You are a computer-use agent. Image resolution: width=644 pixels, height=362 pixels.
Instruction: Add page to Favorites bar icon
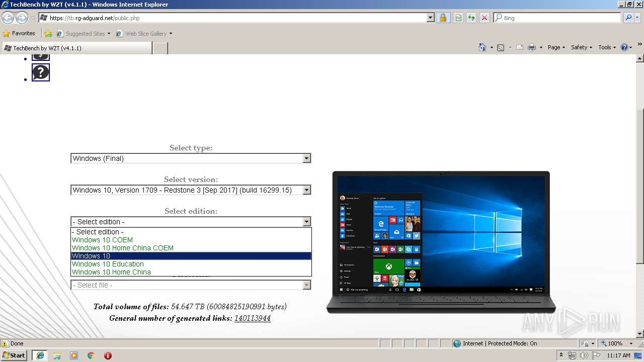[x=48, y=34]
